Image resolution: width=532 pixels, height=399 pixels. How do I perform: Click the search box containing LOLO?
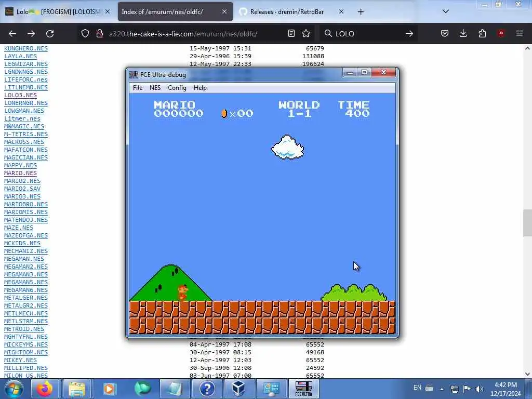point(368,34)
